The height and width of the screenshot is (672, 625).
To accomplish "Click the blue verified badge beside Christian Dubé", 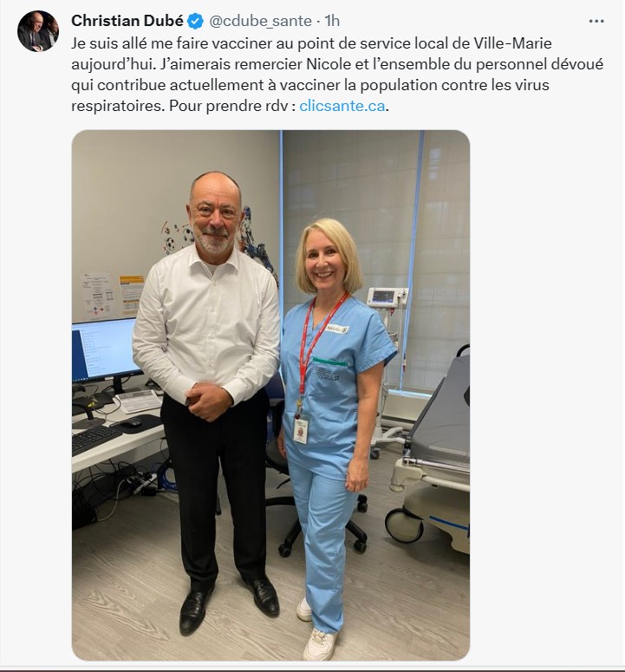I will [196, 21].
